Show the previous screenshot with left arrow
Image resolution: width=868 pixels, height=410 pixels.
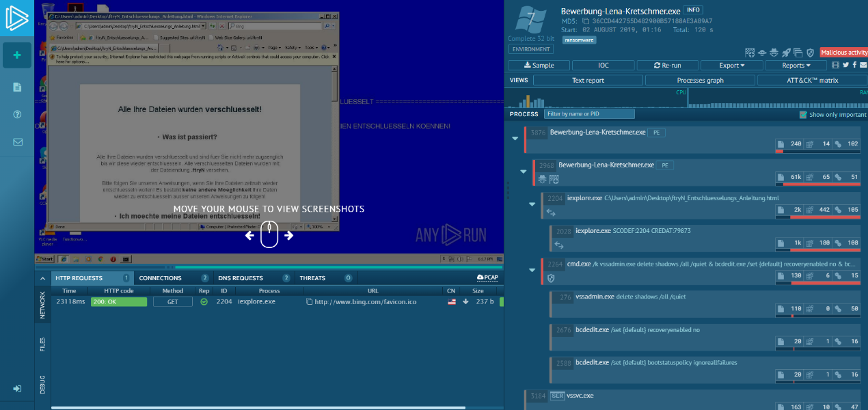click(x=249, y=235)
